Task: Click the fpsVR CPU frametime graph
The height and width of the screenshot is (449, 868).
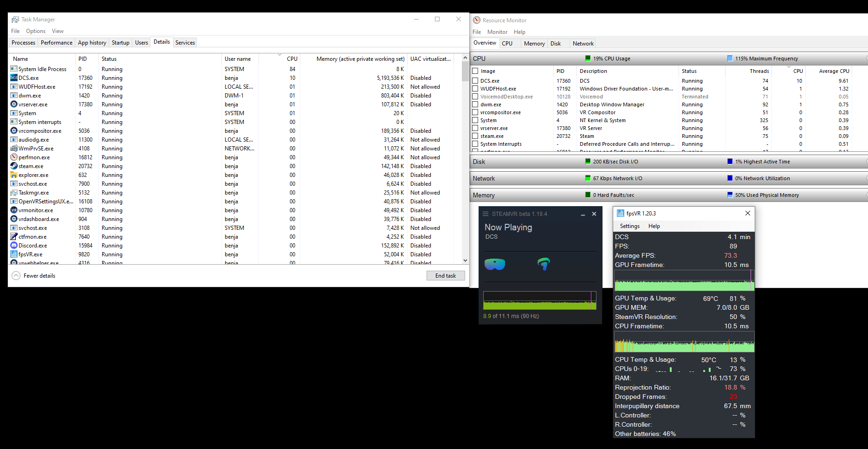Action: pos(684,342)
